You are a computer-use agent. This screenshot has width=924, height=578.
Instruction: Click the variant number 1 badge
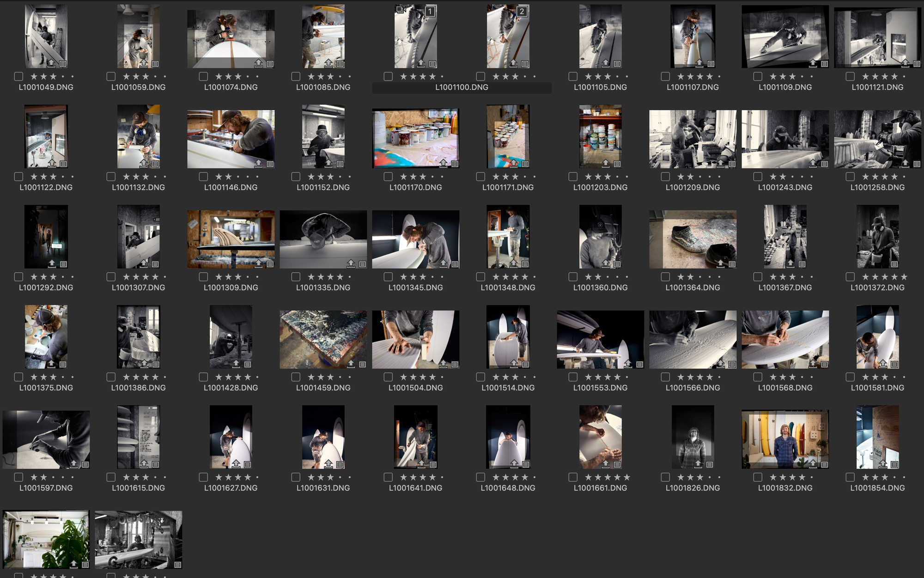tap(430, 11)
